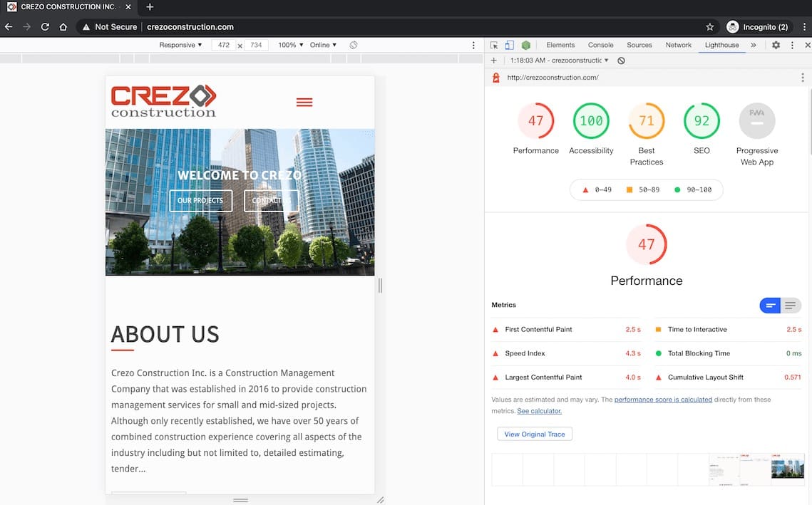The width and height of the screenshot is (812, 505).
Task: Click the Time to Interactive metric
Action: 728,330
